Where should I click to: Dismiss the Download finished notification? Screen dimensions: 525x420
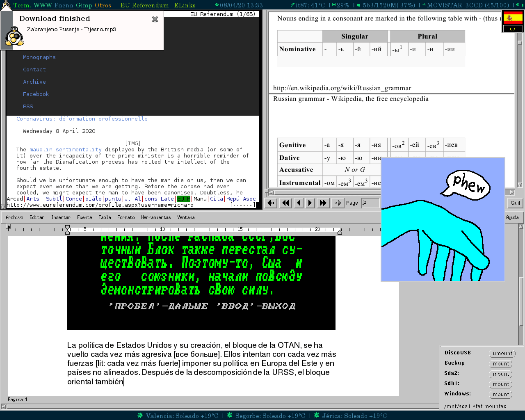(155, 19)
